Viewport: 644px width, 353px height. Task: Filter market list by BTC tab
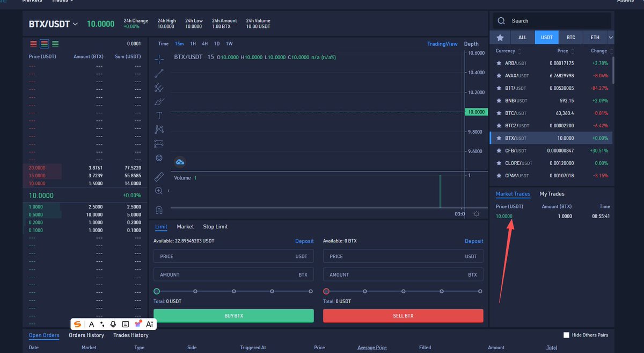click(x=571, y=38)
